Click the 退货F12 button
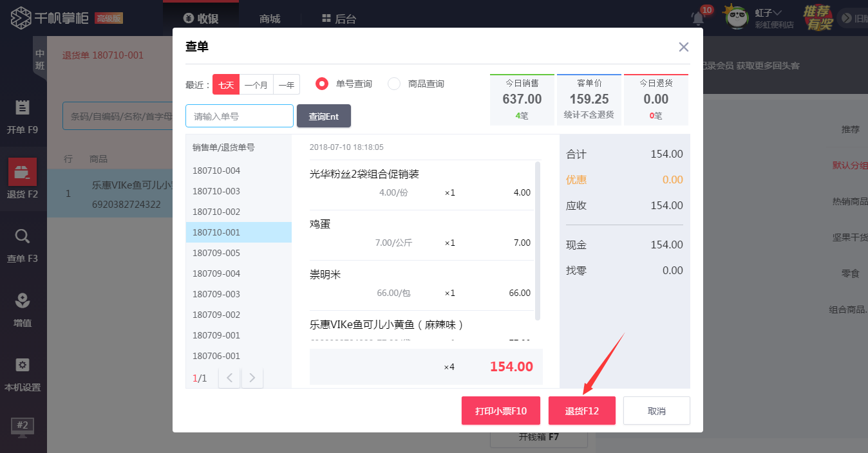 [581, 411]
